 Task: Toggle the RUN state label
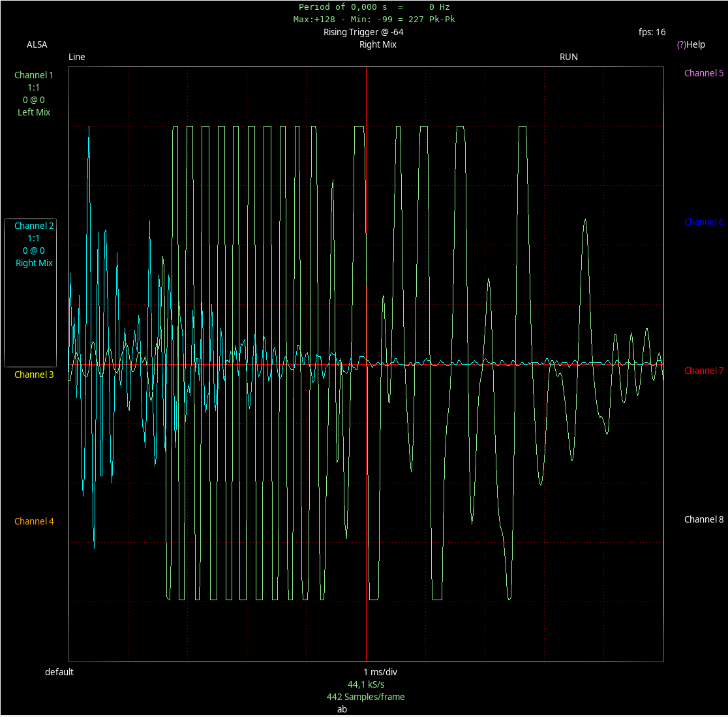tap(568, 57)
